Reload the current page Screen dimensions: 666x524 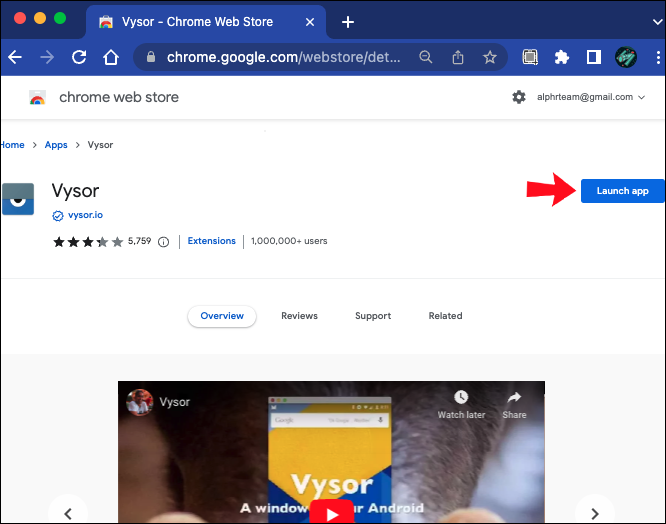[x=79, y=57]
